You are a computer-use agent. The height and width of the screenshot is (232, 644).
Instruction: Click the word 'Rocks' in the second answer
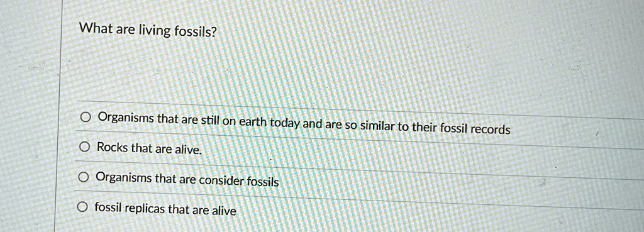[x=113, y=147]
